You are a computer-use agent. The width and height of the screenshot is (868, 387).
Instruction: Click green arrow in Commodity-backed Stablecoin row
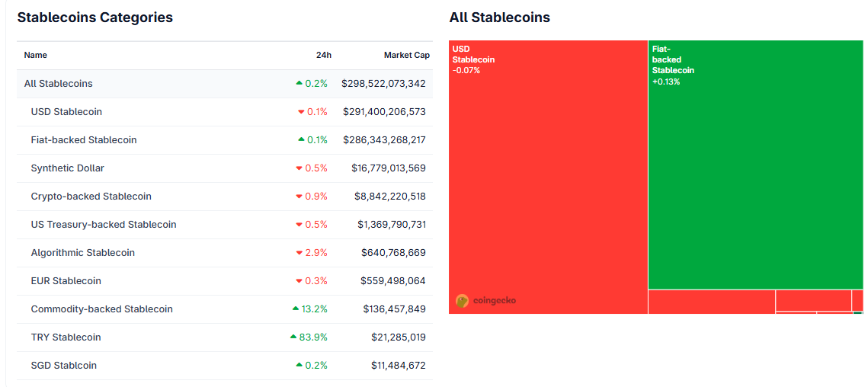pos(296,309)
